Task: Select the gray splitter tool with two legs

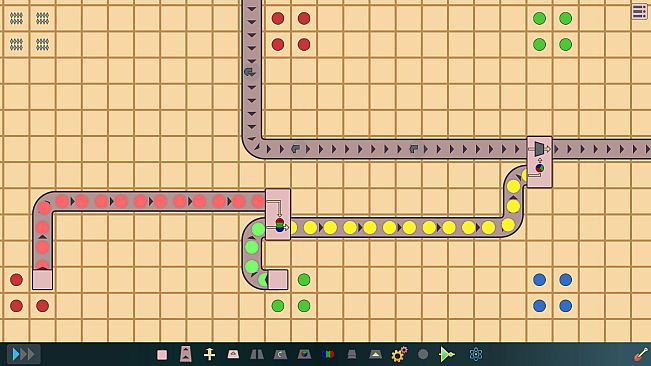Action: [257, 354]
